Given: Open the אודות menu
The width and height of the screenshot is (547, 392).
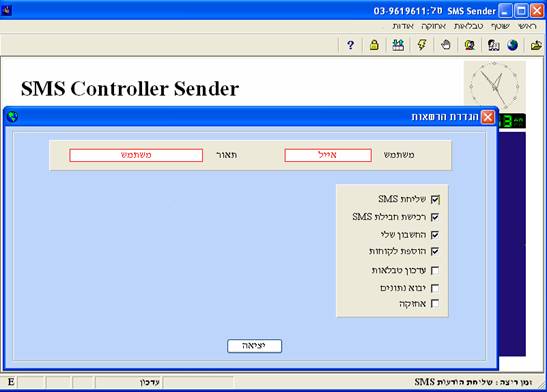Looking at the screenshot, I should (x=403, y=27).
